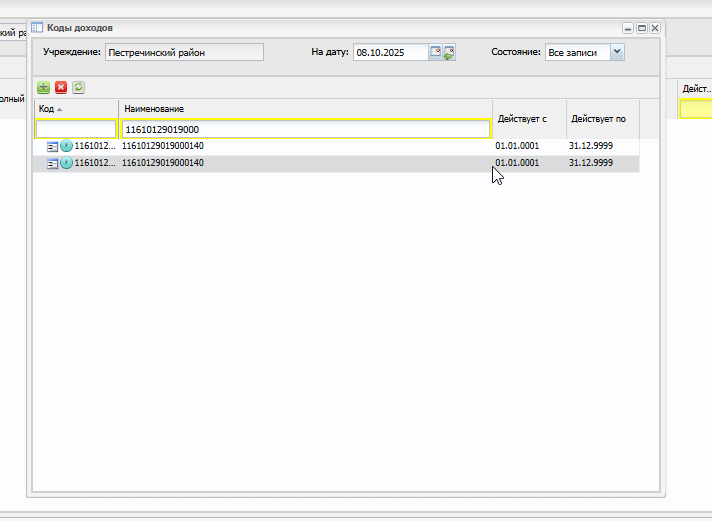The image size is (712, 521).
Task: Minimize the Коды доходов window
Action: click(x=628, y=28)
